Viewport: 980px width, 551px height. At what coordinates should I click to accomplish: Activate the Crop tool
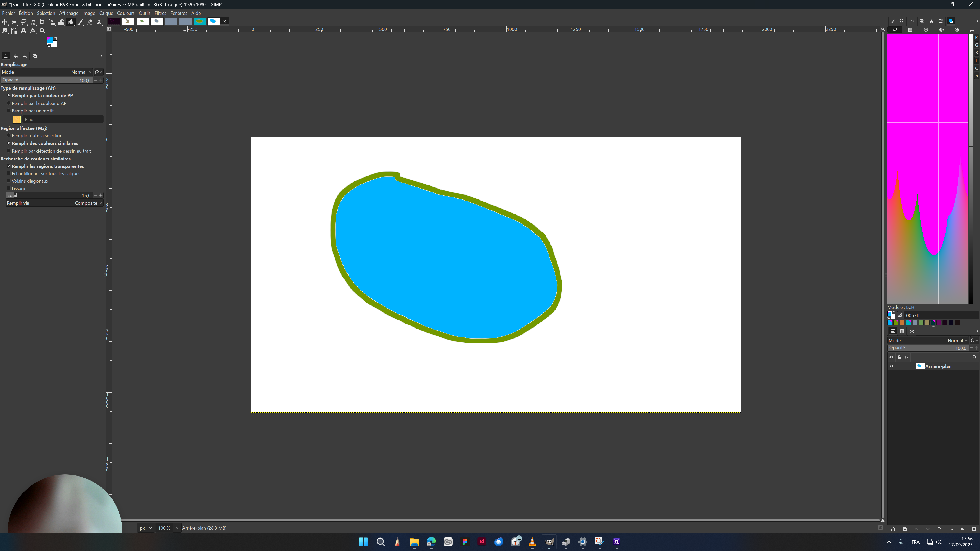(42, 22)
